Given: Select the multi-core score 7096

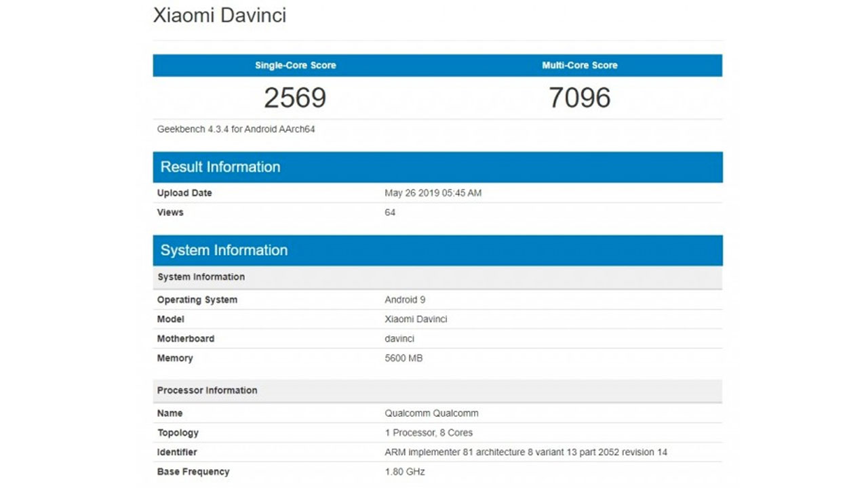Looking at the screenshot, I should tap(580, 98).
